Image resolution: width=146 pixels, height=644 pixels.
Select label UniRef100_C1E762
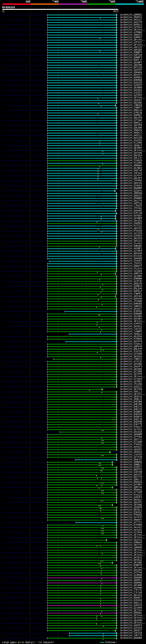[x=131, y=329]
